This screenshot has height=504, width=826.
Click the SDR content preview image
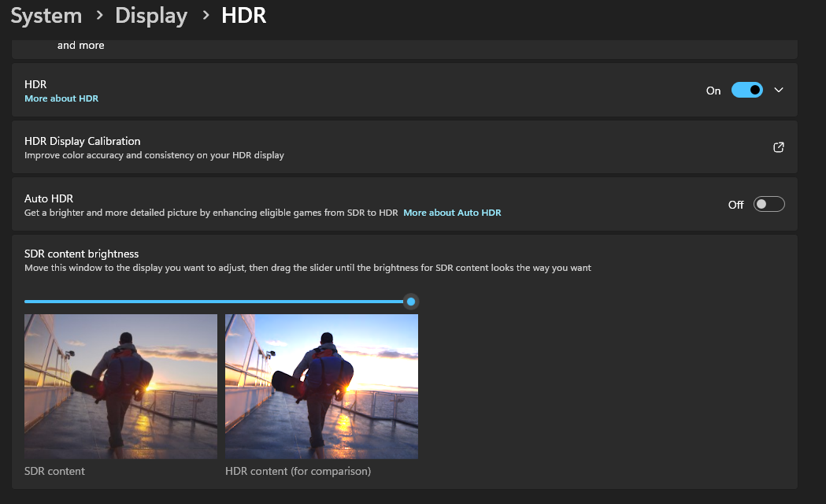120,387
